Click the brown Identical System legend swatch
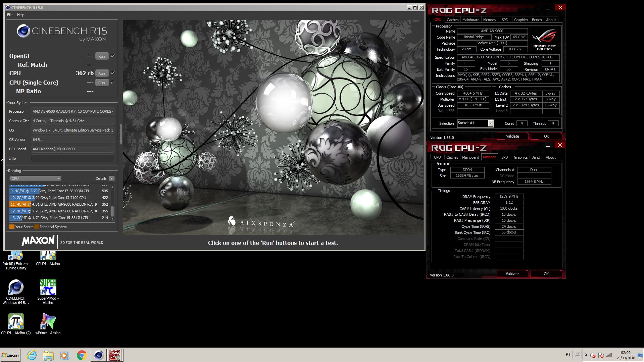 coord(37,227)
